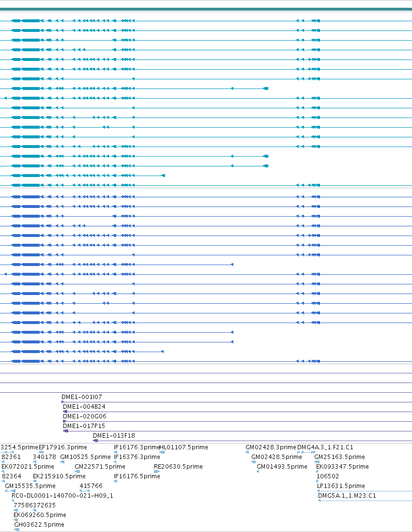Click the DMG4A.3_1.F21.C1 feature label
The height and width of the screenshot is (532, 412).
[325, 447]
